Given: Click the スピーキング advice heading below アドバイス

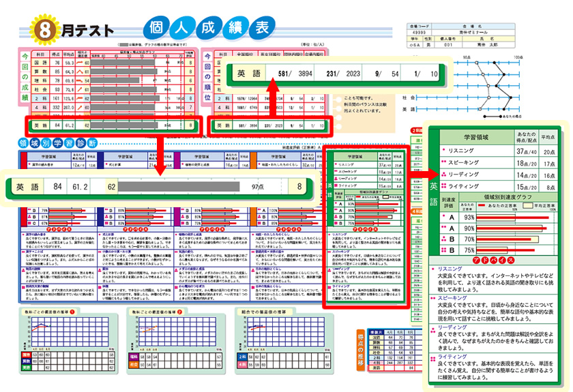Looking at the screenshot, I should (x=452, y=298).
